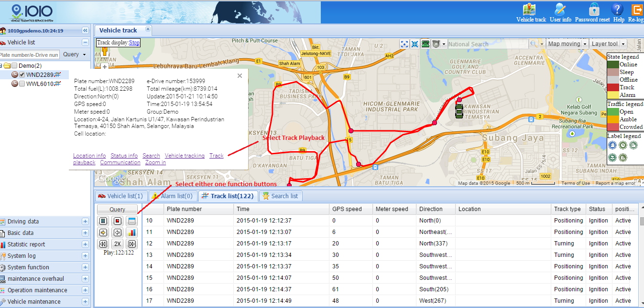This screenshot has width=644, height=308.
Task: Click the shrink map arrows icon
Action: (x=415, y=44)
